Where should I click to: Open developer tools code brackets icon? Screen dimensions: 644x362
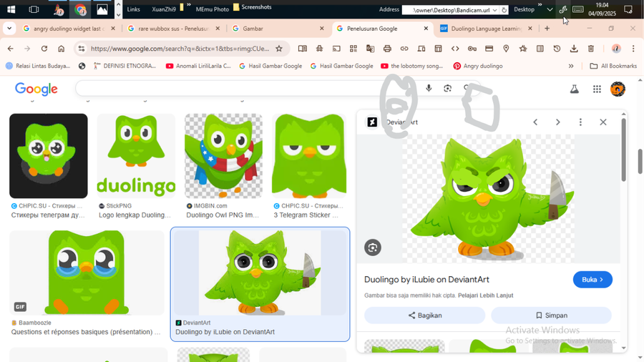(455, 49)
